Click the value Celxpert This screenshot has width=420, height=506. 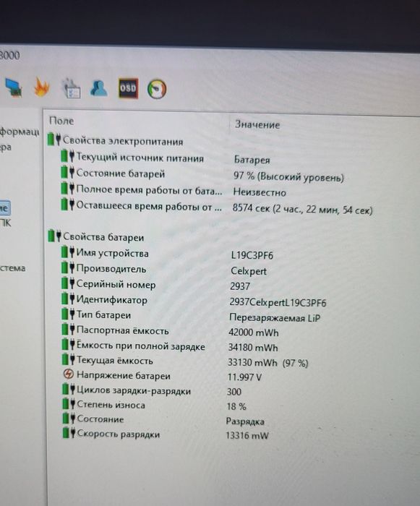click(x=249, y=271)
